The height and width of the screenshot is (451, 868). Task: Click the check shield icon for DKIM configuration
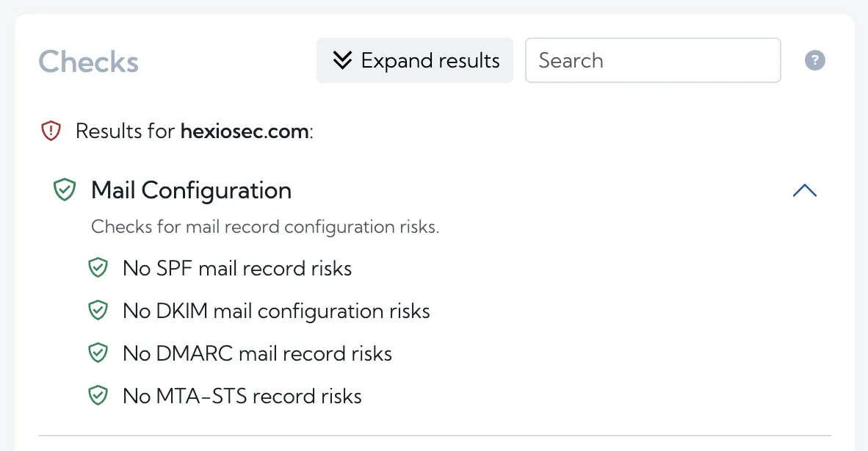pos(98,310)
